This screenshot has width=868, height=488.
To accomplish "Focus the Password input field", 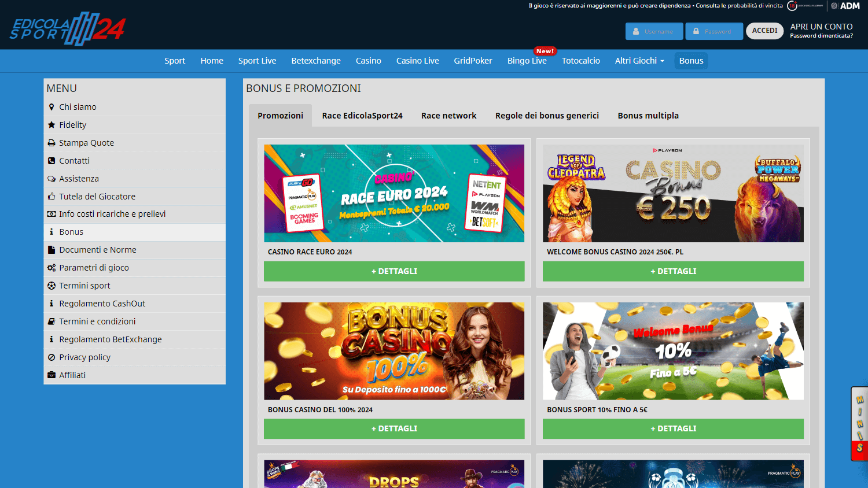I will coord(714,31).
